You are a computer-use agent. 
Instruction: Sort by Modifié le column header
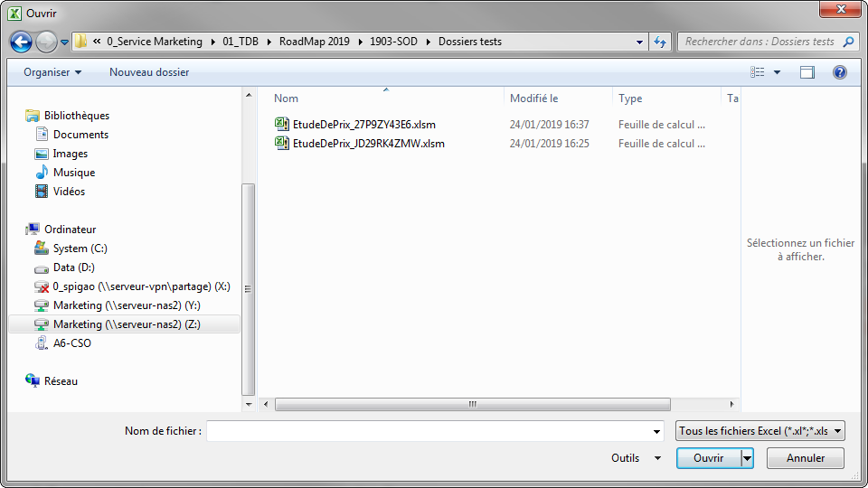point(533,99)
